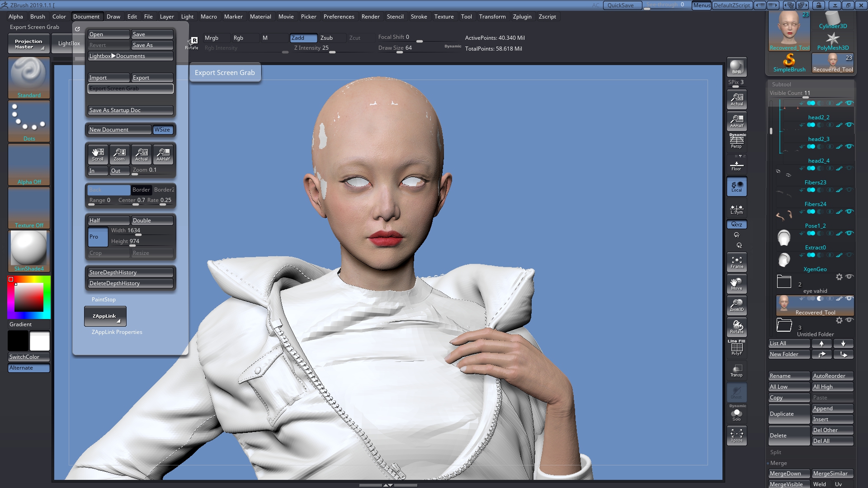This screenshot has height=488, width=868.
Task: Select the Actual size icon in right shelf
Action: click(x=736, y=99)
